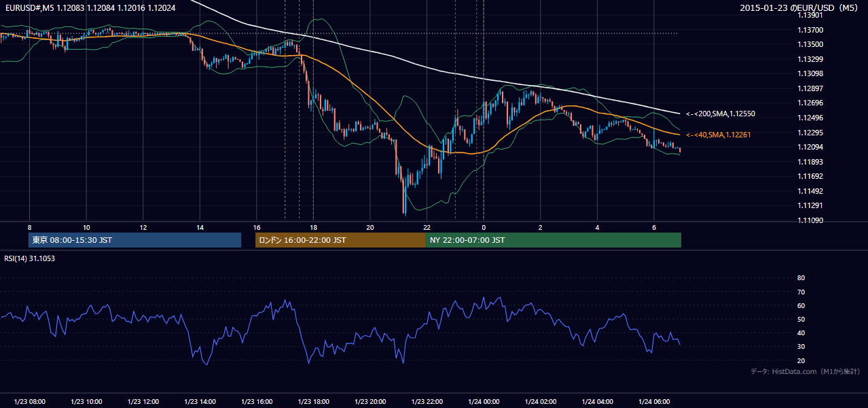Image resolution: width=868 pixels, height=408 pixels.
Task: Select the 東京 08:00-15:30 JST session bar
Action: tap(135, 240)
